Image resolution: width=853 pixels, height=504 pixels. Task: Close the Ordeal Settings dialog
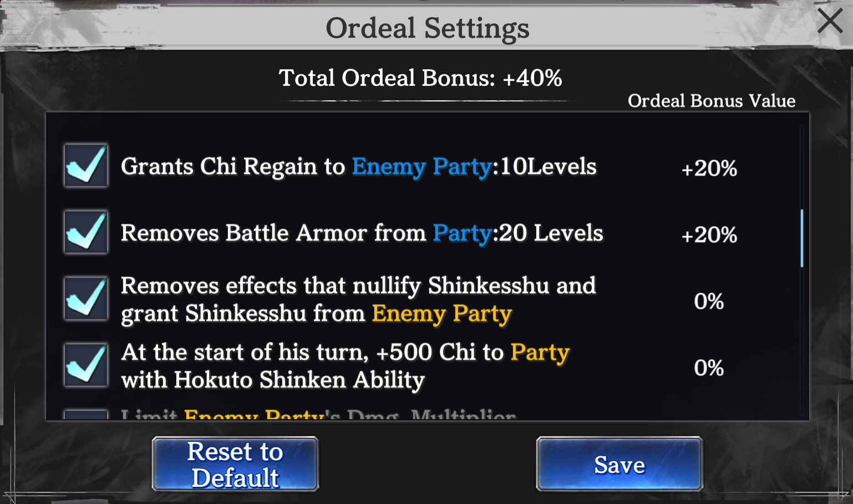pyautogui.click(x=829, y=22)
